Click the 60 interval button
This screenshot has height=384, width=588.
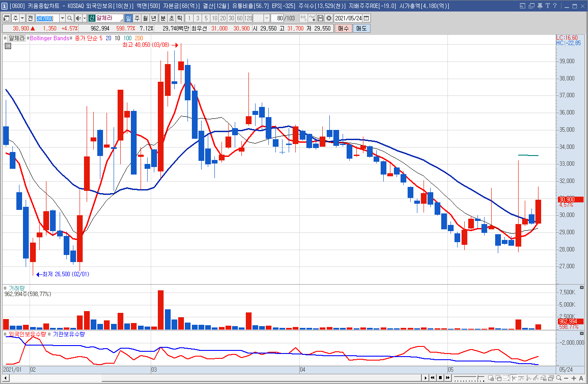(x=240, y=18)
